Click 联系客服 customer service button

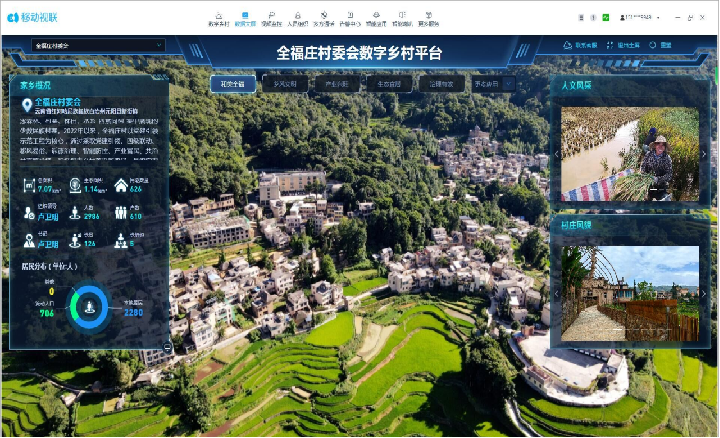(580, 45)
